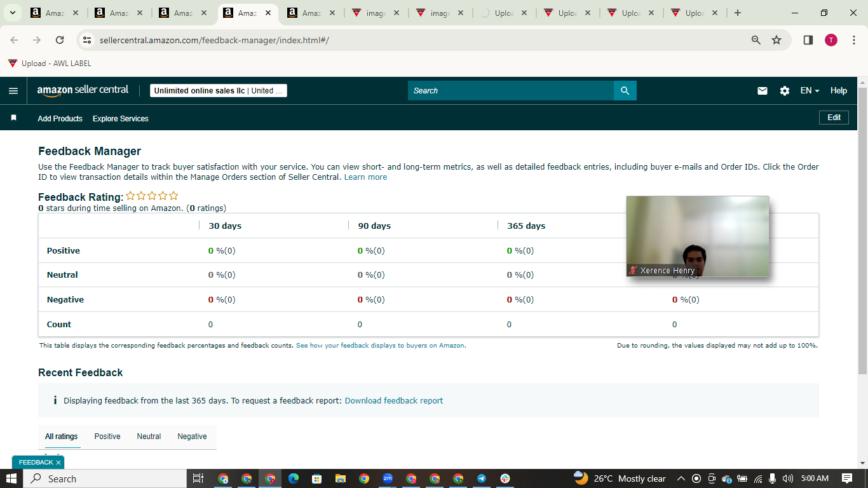Open the Help link in the header
868x488 pixels.
pyautogui.click(x=839, y=91)
